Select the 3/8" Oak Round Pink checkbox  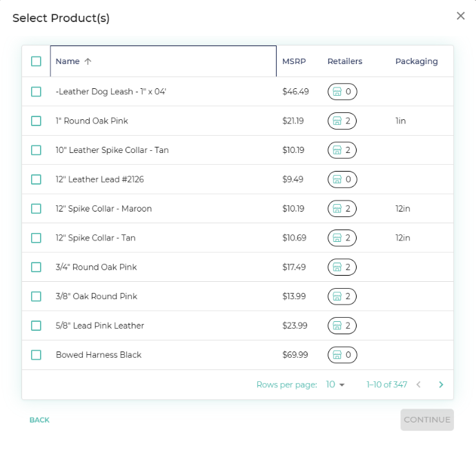point(36,296)
